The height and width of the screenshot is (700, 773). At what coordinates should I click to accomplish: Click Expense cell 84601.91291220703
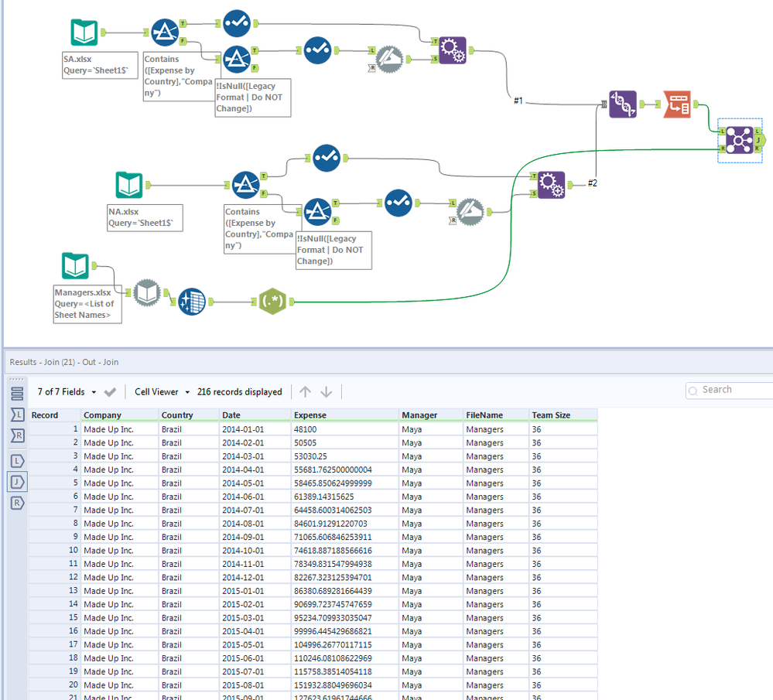[x=346, y=524]
